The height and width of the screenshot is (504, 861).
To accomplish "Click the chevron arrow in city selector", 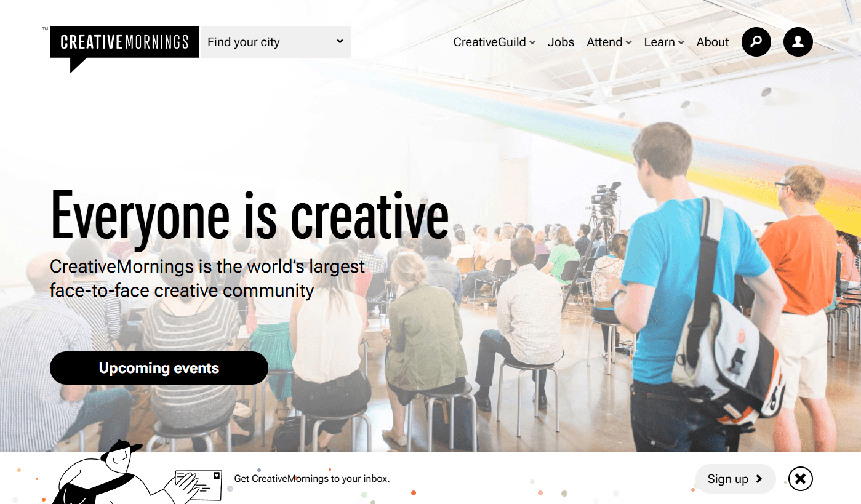I will point(340,41).
